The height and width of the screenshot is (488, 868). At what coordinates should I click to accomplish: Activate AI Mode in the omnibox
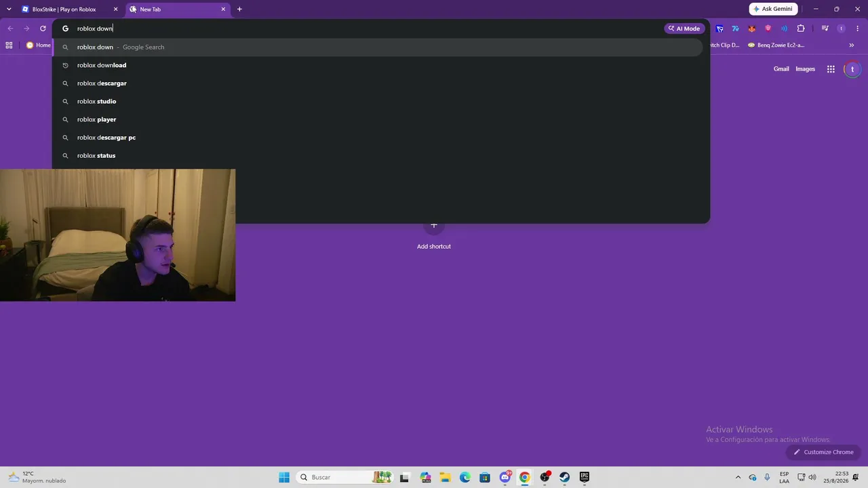[684, 28]
